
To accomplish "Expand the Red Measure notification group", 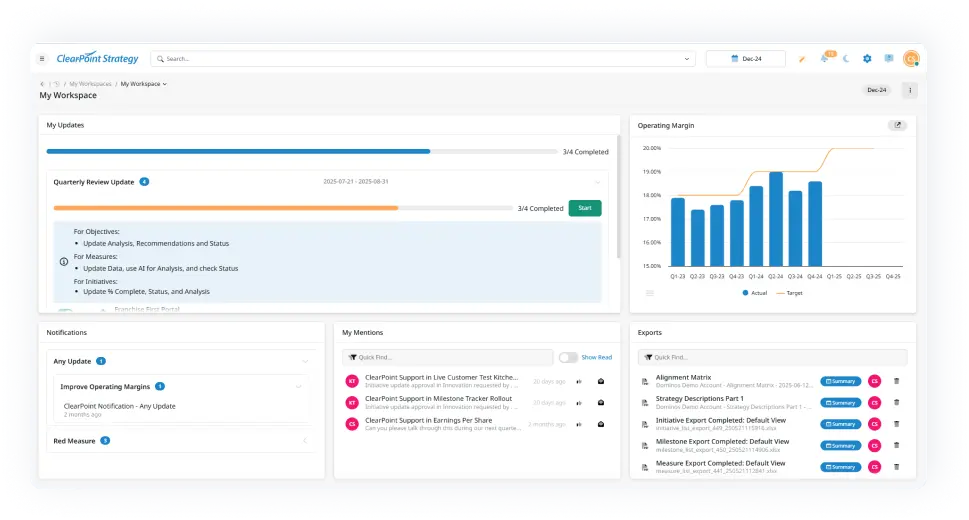I will pos(305,441).
